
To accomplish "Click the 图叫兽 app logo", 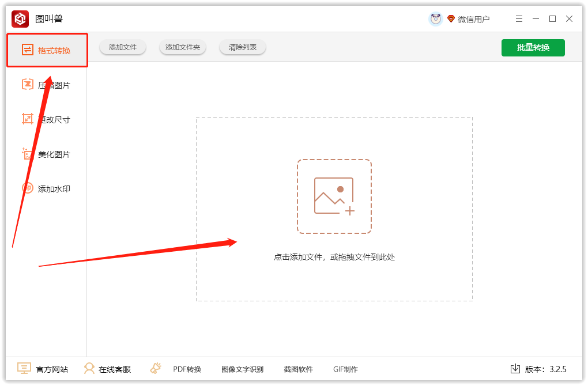I will (20, 18).
